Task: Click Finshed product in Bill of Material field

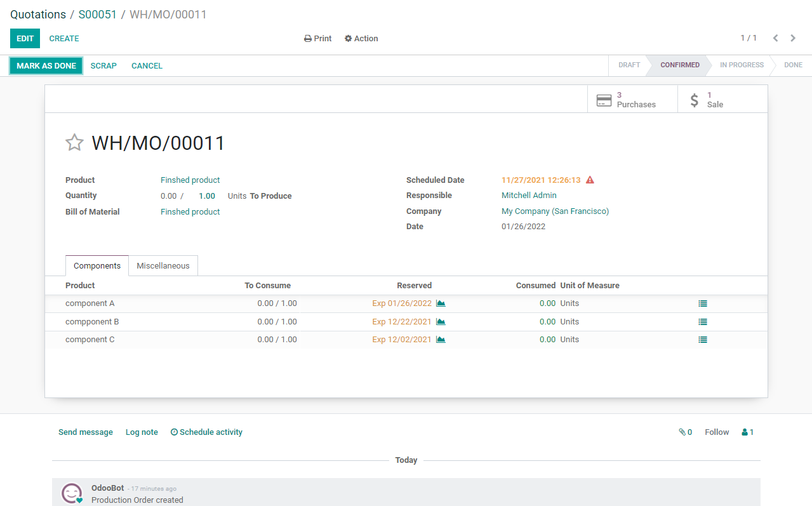Action: pos(190,212)
